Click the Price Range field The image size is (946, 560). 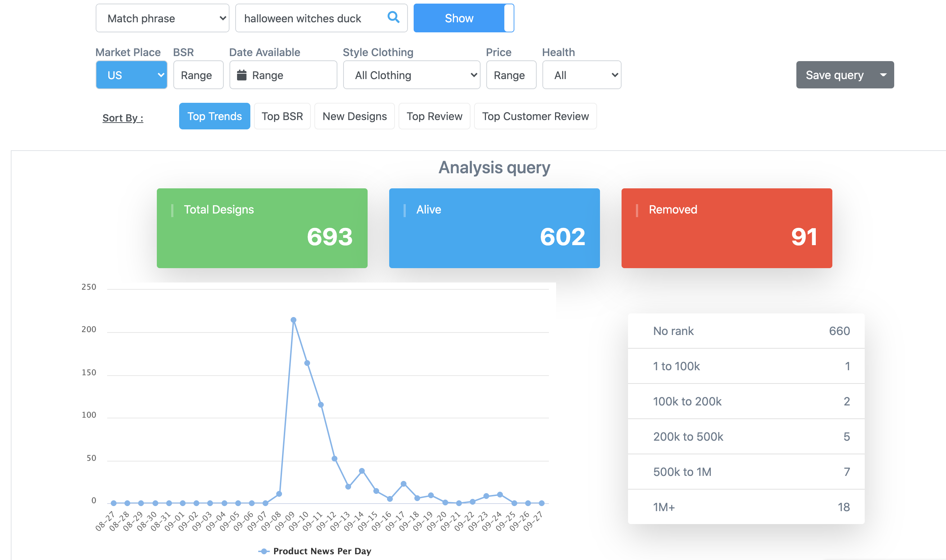[511, 75]
